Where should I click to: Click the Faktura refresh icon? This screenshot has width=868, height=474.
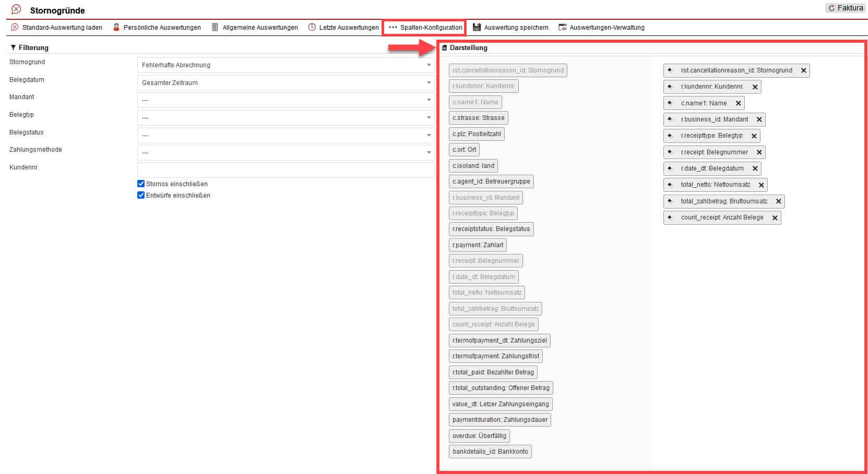coord(831,8)
